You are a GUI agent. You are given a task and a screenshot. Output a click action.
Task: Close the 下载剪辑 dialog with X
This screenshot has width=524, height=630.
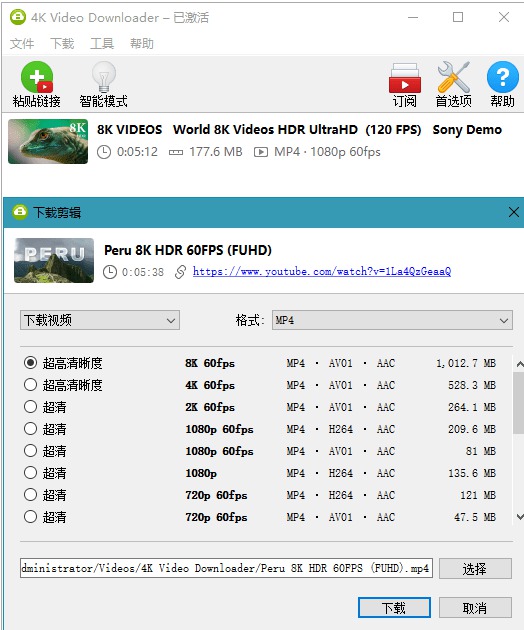click(x=513, y=212)
